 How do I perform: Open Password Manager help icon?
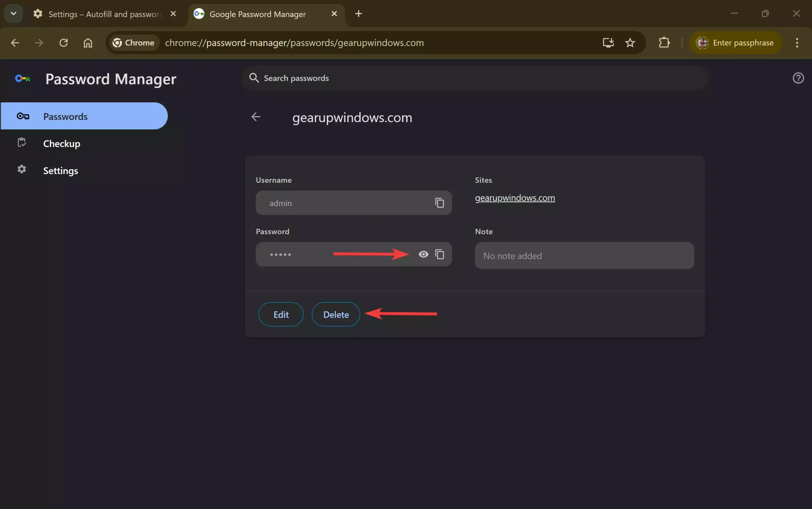[x=798, y=78]
